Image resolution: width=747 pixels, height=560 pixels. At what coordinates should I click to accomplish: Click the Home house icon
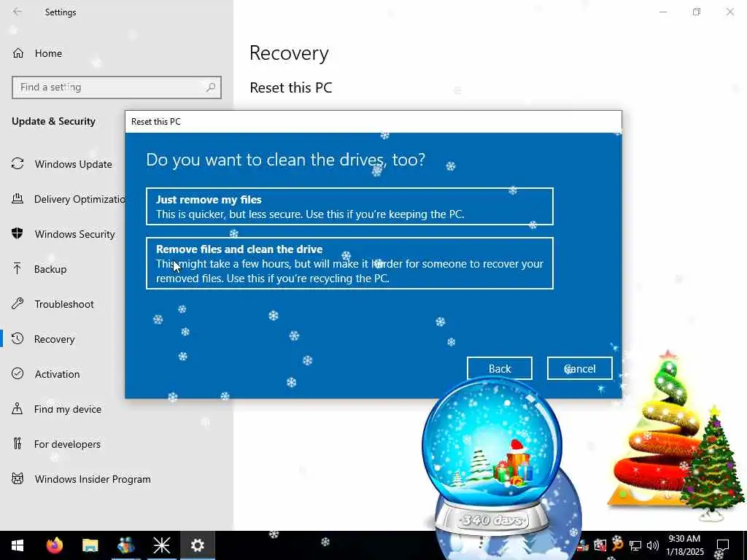(x=18, y=53)
